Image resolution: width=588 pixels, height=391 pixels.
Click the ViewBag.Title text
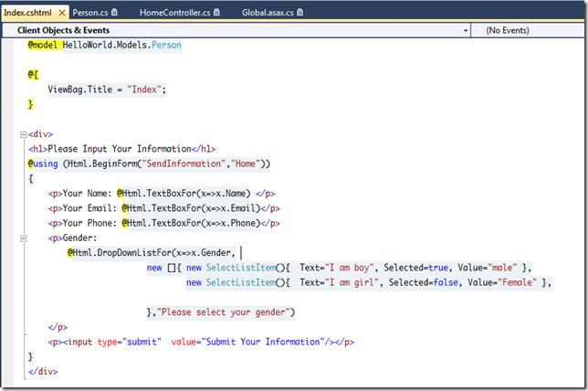click(x=79, y=90)
